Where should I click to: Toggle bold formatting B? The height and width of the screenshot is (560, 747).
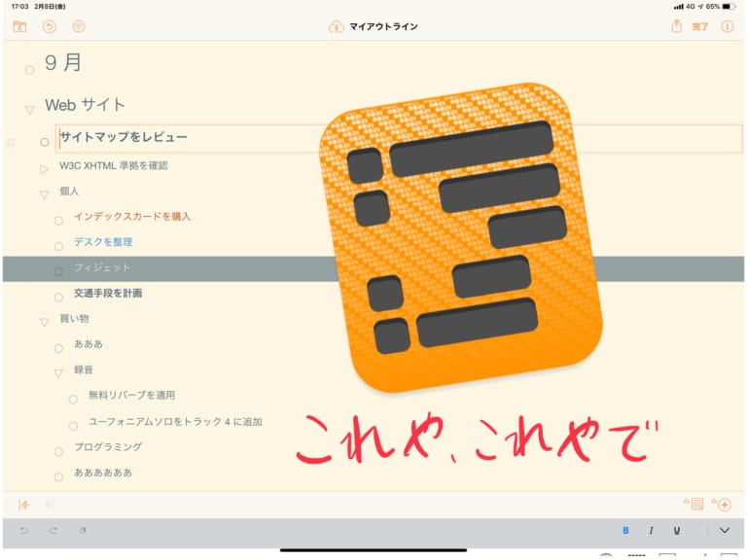pos(625,531)
